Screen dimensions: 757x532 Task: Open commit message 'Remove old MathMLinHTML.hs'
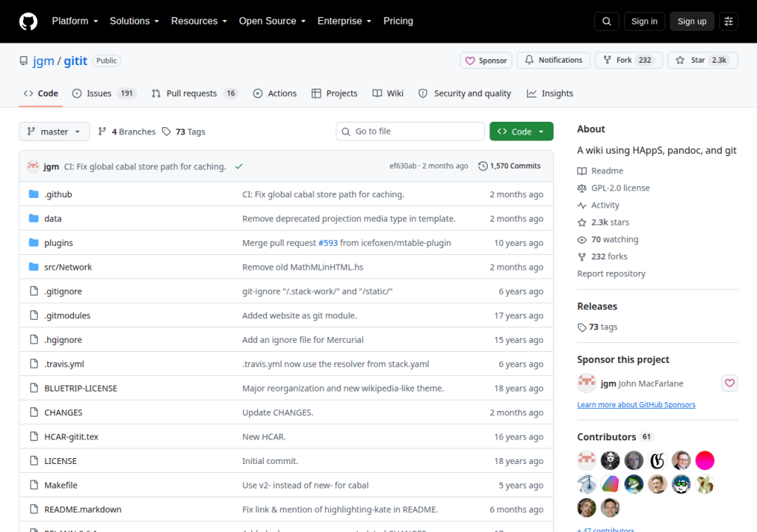point(302,267)
